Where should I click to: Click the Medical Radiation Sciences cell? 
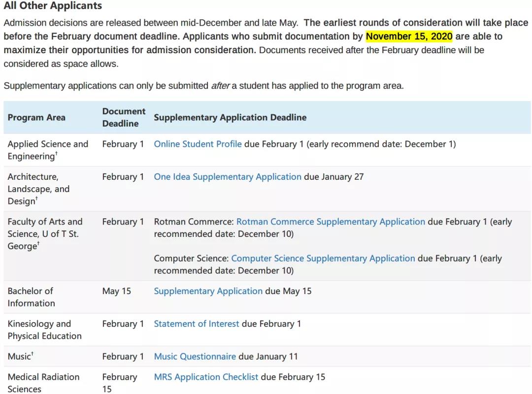tap(44, 383)
